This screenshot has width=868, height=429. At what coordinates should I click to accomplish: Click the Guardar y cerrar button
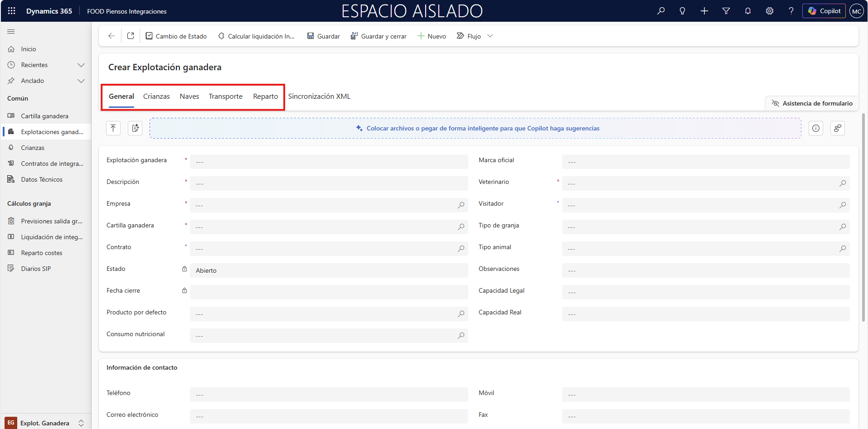click(x=378, y=36)
